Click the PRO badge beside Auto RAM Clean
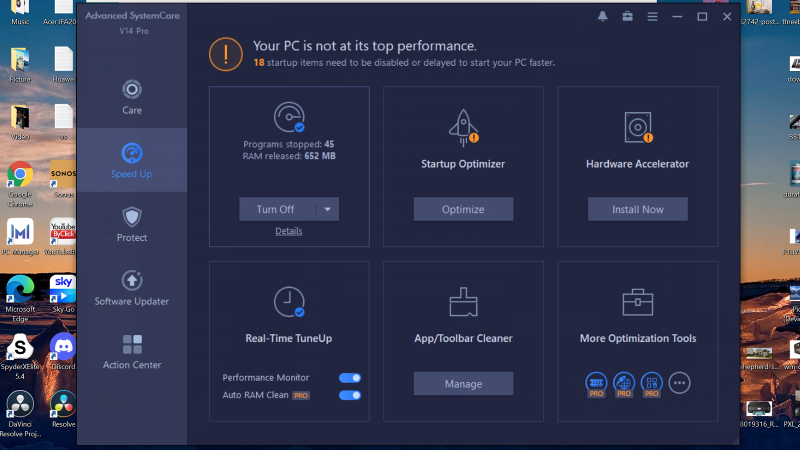The image size is (800, 450). coord(301,395)
